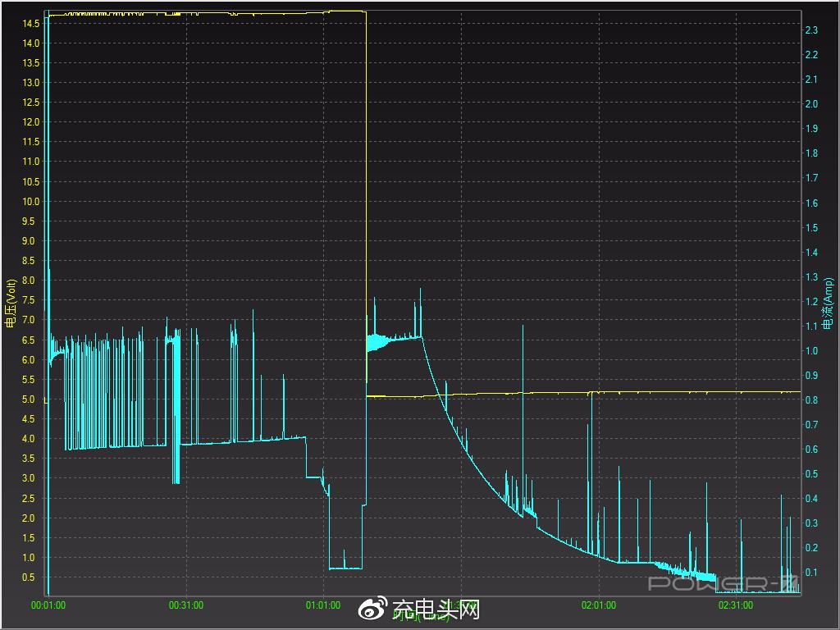
Task: Click the 02:01:00 time axis label
Action: point(599,605)
